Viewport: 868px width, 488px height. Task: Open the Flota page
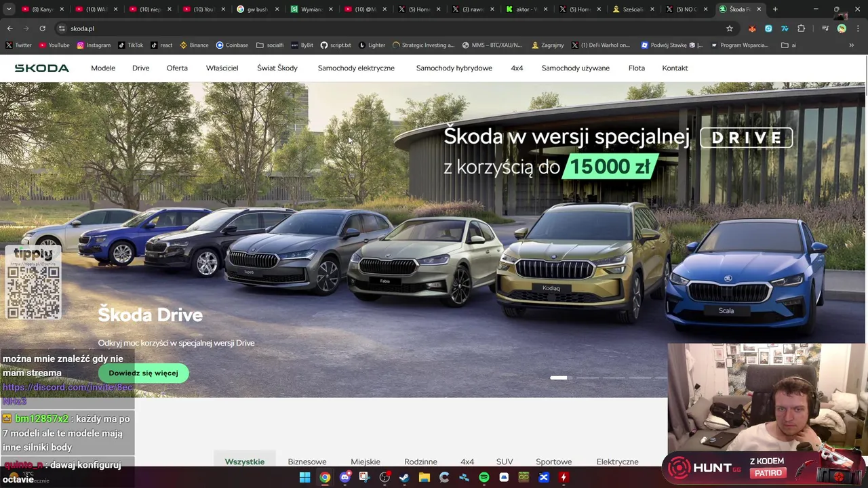point(637,68)
